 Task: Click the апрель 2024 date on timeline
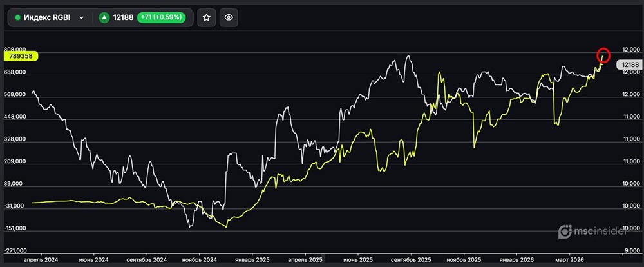41,259
